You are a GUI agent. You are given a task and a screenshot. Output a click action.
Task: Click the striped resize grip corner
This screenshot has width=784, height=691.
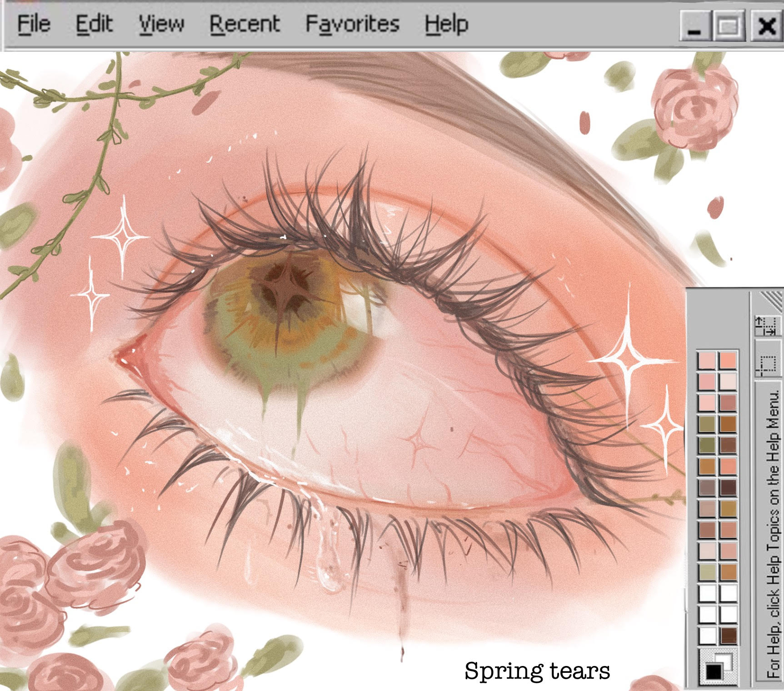[772, 301]
